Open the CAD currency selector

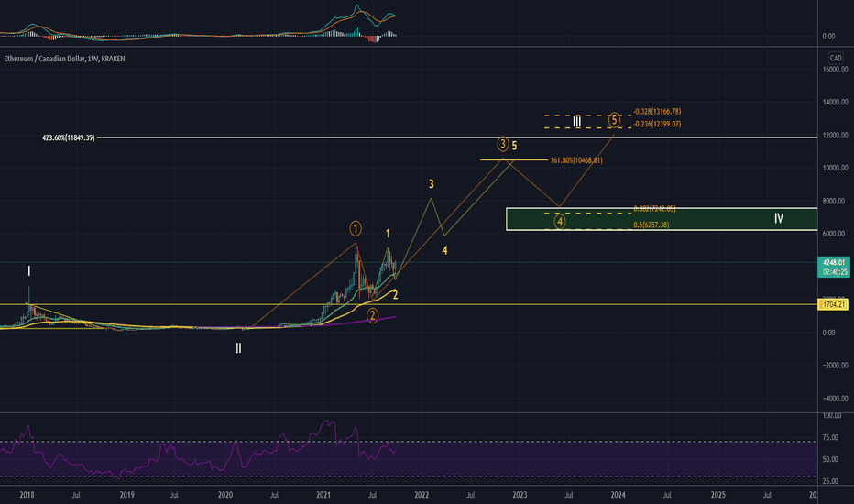pyautogui.click(x=836, y=58)
